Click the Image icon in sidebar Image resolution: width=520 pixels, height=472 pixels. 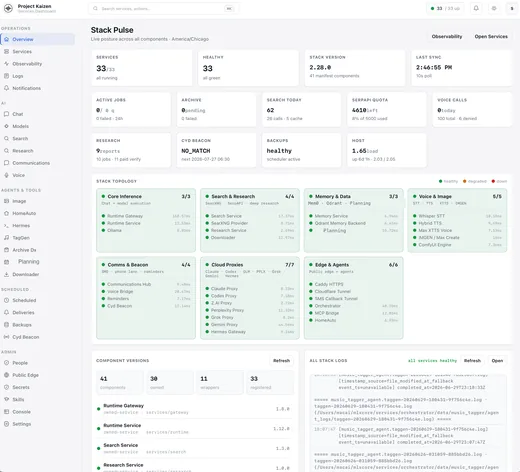point(6,201)
